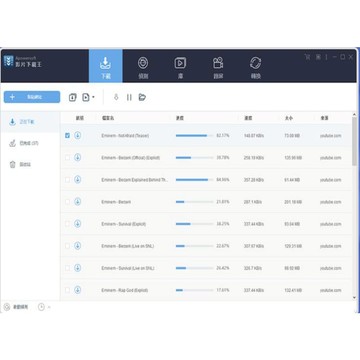The image size is (360, 360).
Task: Select the file name Eminem - Not Afraid (Teaser)
Action: pos(125,136)
